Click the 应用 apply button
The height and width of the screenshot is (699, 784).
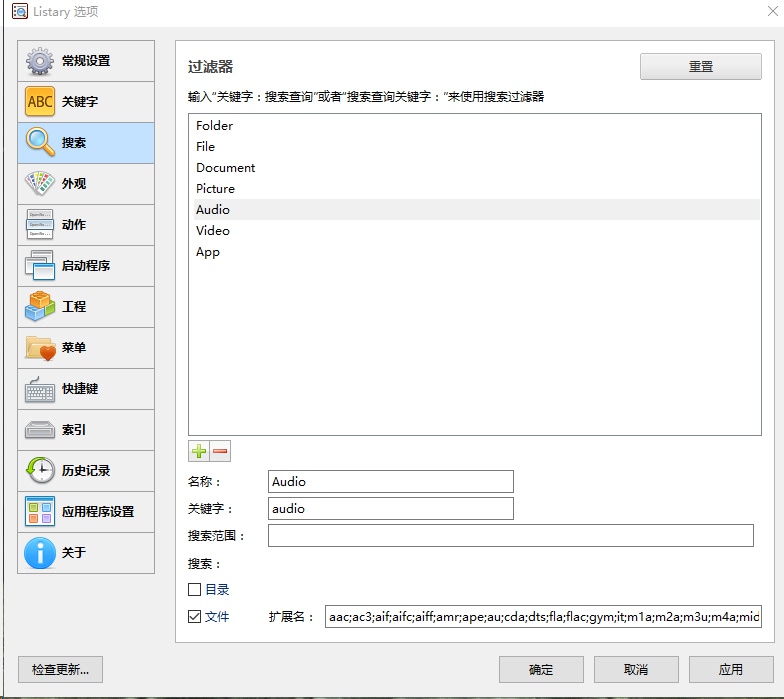coord(731,670)
